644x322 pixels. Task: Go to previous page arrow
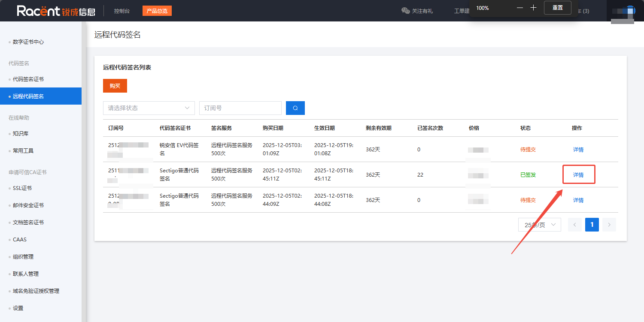tap(575, 225)
